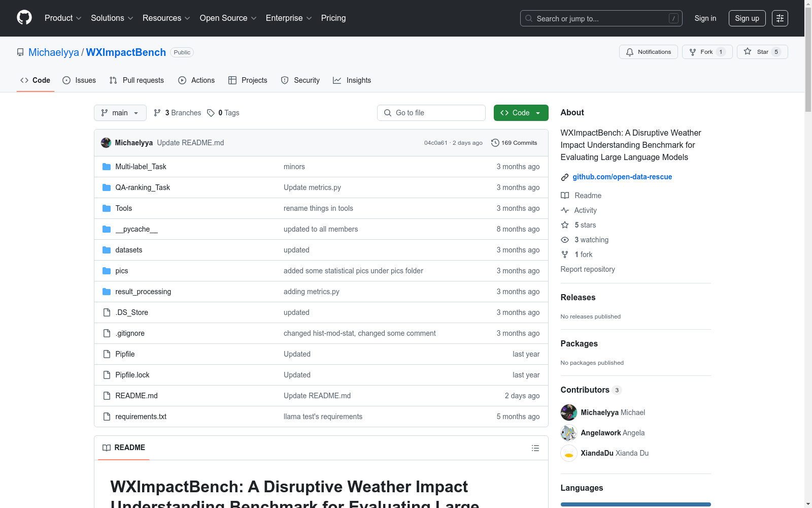Expand the Resources menu
Image resolution: width=812 pixels, height=508 pixels.
point(166,18)
